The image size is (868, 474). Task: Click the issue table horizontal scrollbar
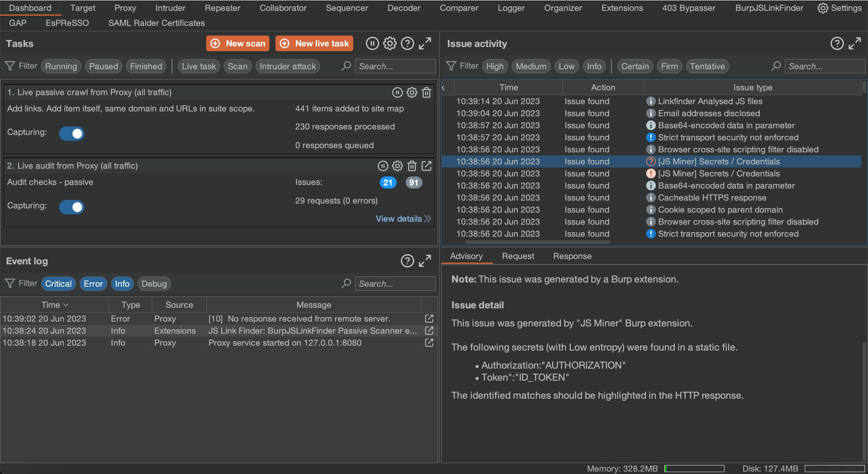537,242
